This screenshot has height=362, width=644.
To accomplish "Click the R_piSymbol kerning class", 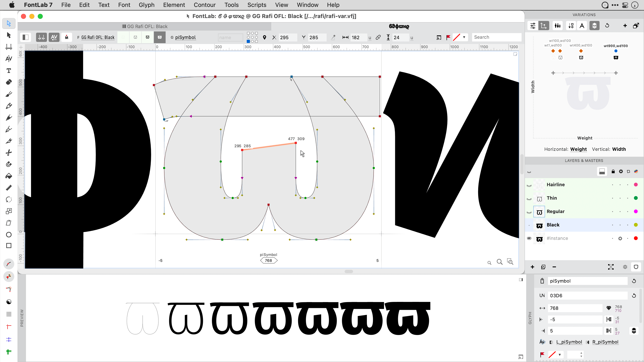I will tap(605, 342).
